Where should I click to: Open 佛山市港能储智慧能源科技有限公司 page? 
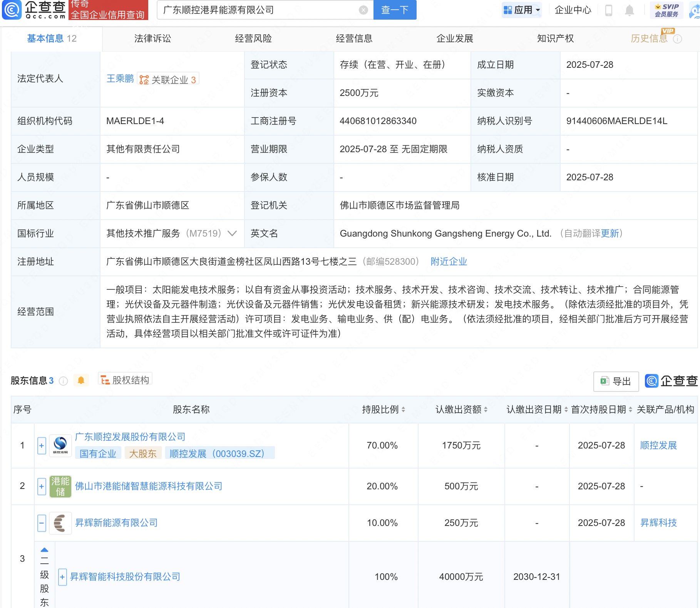[x=149, y=486]
